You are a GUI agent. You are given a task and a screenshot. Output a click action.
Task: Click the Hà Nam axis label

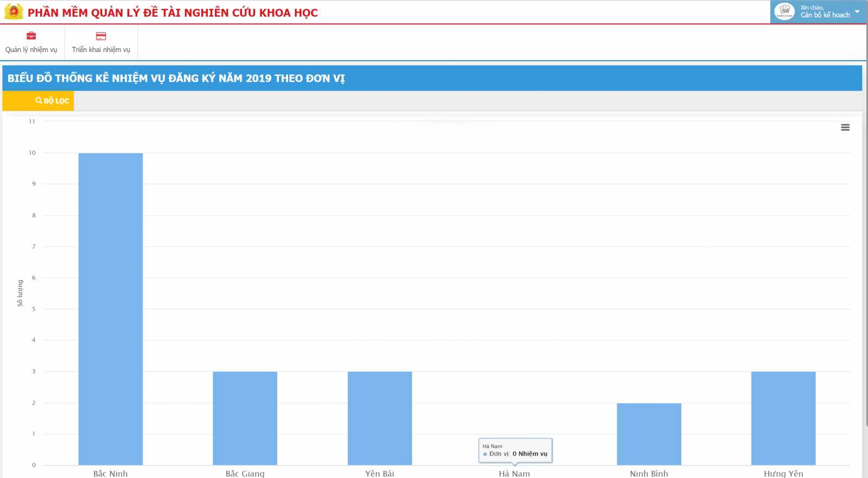pyautogui.click(x=514, y=474)
